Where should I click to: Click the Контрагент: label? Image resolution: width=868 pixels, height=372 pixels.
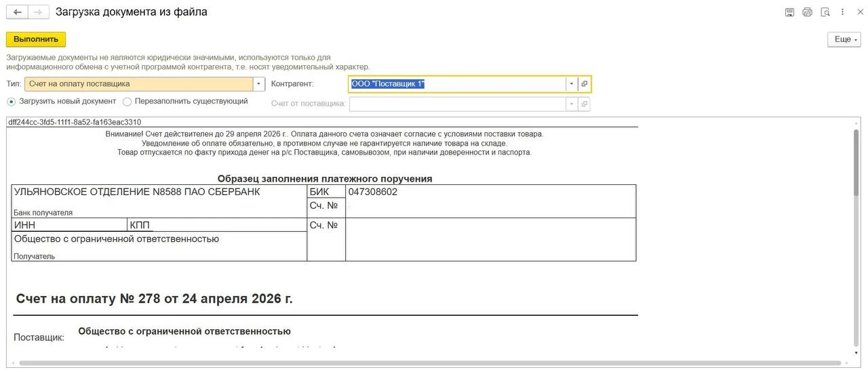pos(292,84)
